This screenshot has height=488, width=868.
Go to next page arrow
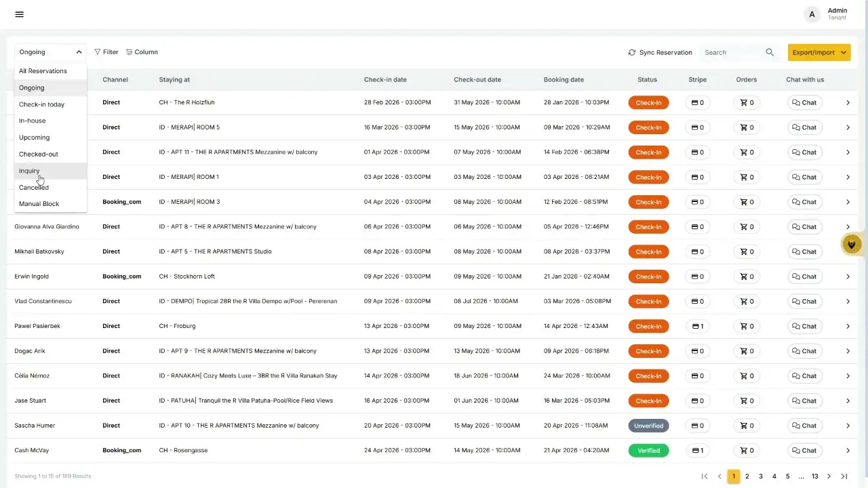[829, 476]
